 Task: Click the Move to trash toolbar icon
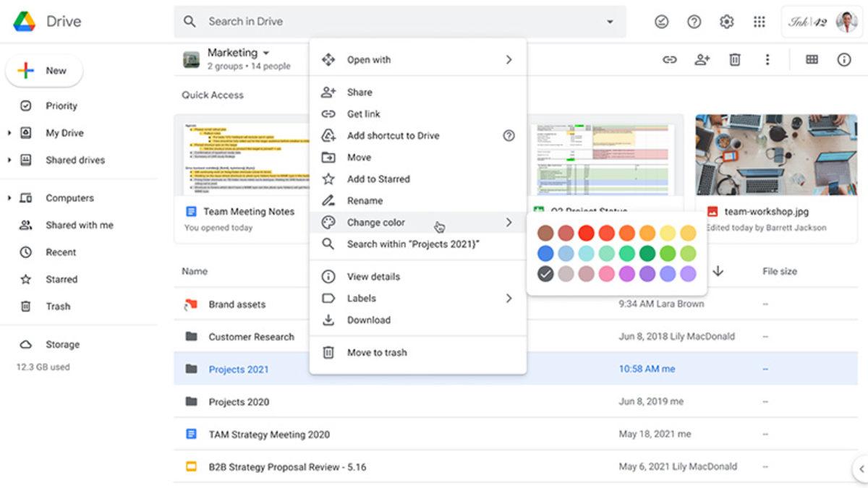click(734, 60)
